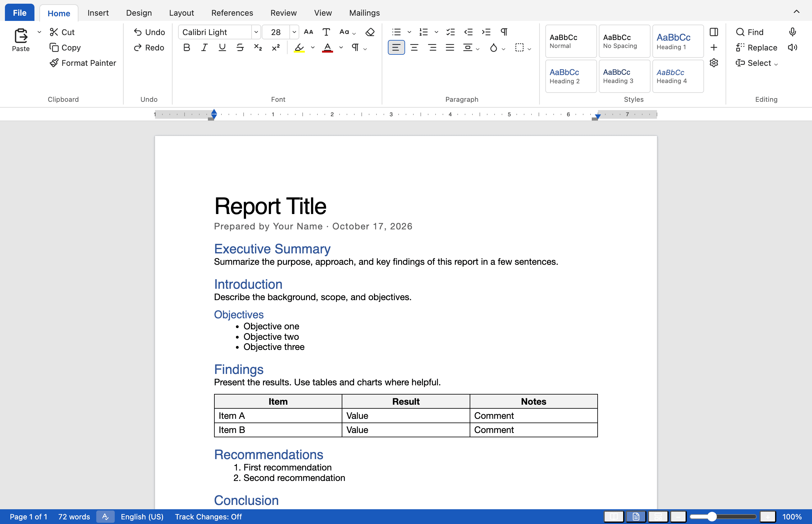Toggle Bold formatting
The height and width of the screenshot is (524, 812).
186,47
